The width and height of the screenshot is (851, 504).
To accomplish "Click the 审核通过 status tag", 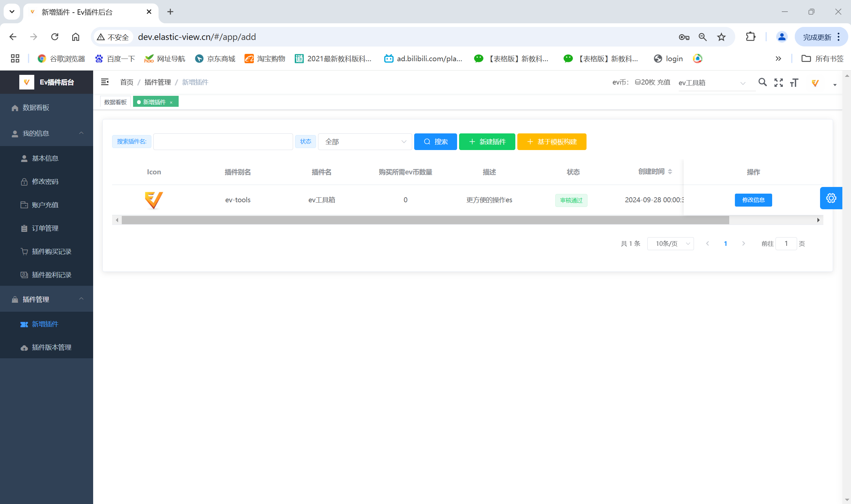I will [x=571, y=200].
